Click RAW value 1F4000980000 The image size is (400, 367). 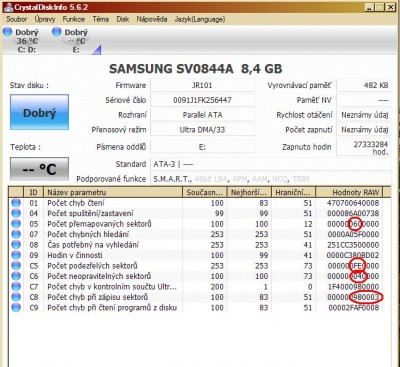click(353, 287)
